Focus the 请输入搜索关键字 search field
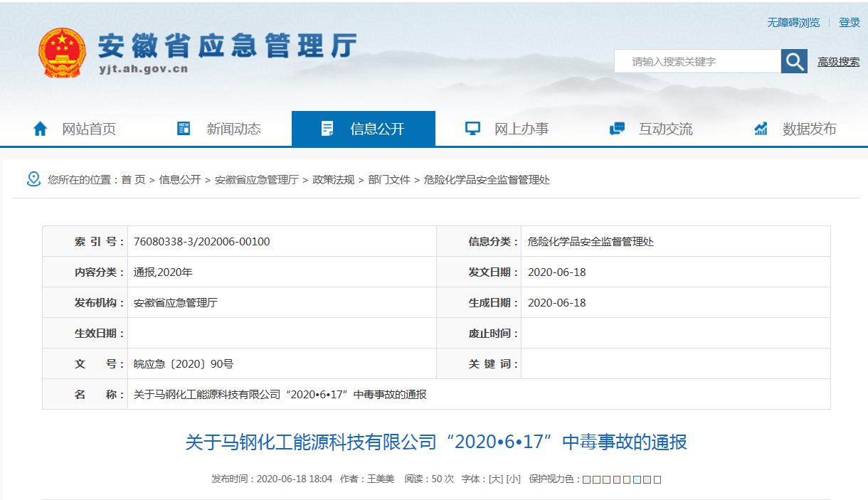This screenshot has height=500, width=868. click(697, 61)
